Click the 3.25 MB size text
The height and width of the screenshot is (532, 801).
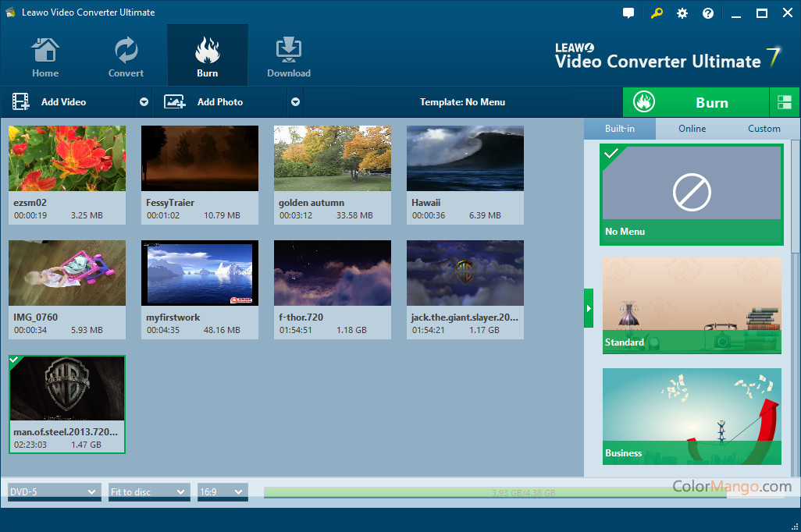(x=87, y=215)
